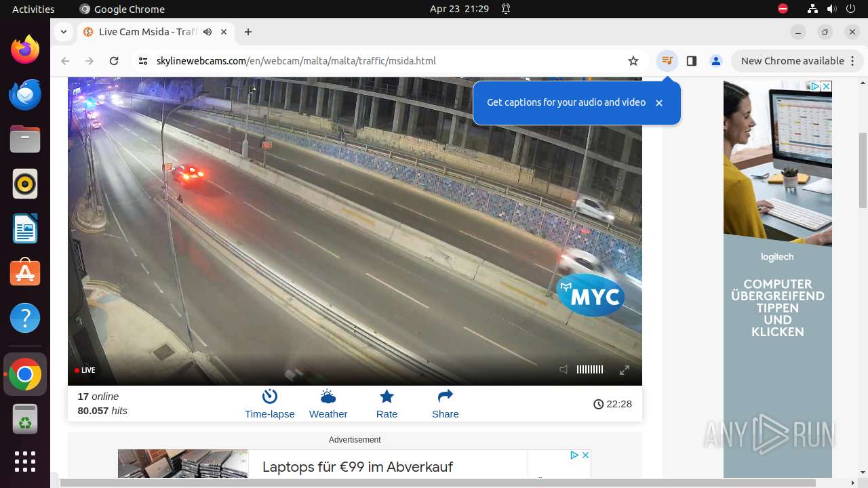Click the Google Chrome dock icon
This screenshot has width=868, height=488.
(25, 374)
